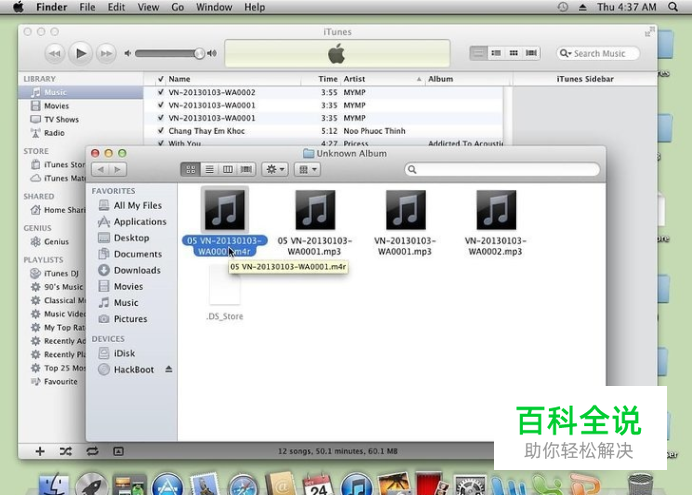692x495 pixels.
Task: Click the loud-volume speaker icon in iTunes
Action: [212, 53]
